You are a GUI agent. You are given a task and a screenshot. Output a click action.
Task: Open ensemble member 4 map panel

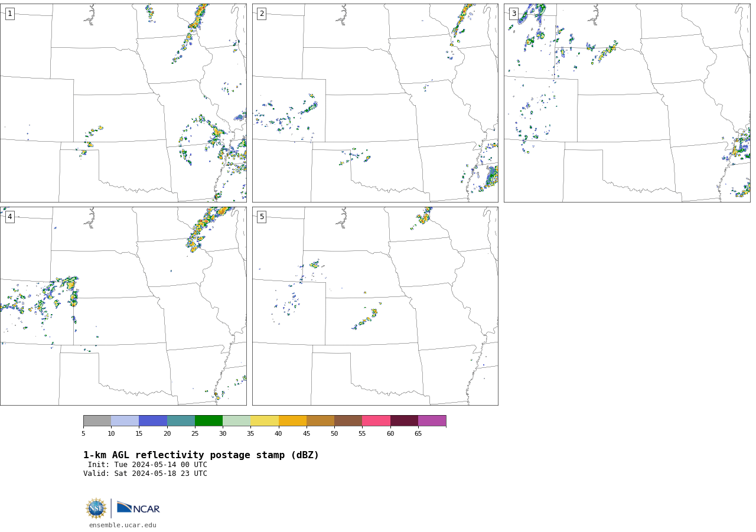coord(123,306)
